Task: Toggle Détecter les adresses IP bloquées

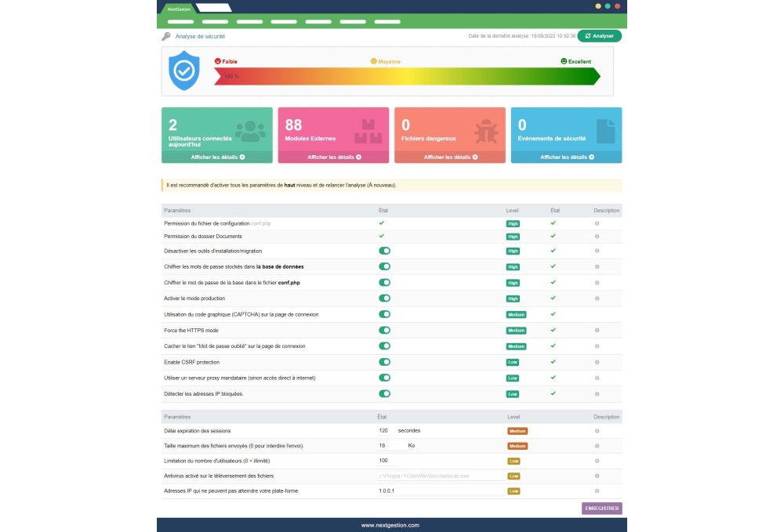Action: pos(384,393)
